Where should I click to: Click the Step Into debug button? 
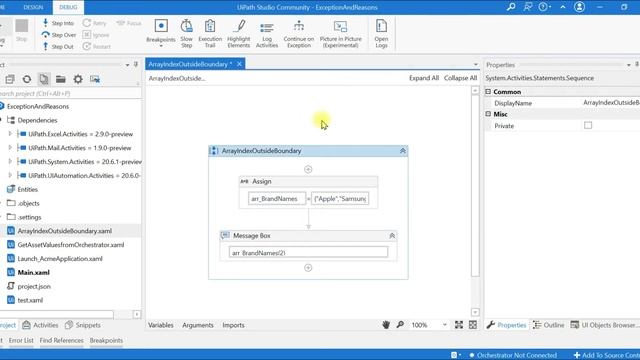pos(58,23)
